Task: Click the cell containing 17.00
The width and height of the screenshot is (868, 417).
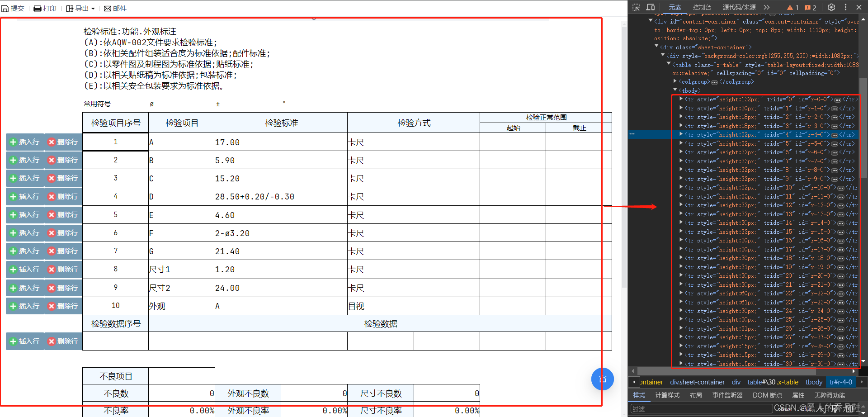Action: pyautogui.click(x=281, y=142)
